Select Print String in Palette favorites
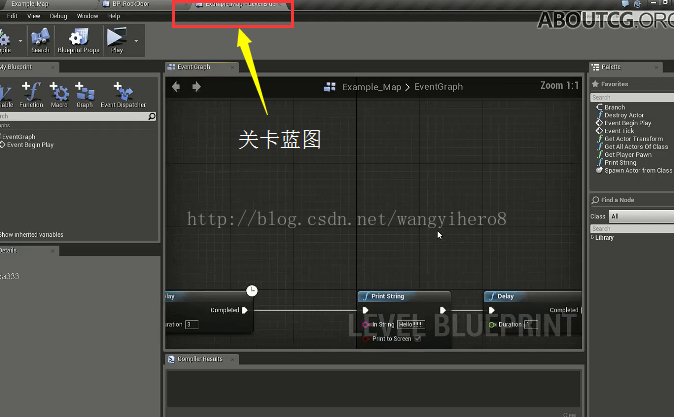 coord(620,163)
